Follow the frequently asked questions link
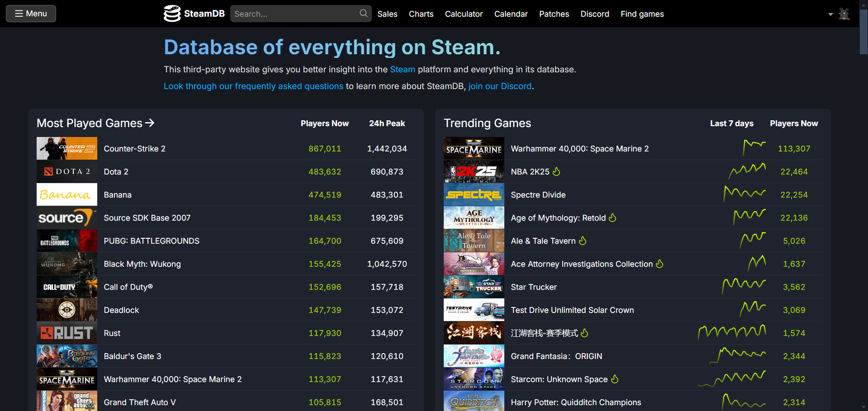The height and width of the screenshot is (411, 868). point(253,86)
